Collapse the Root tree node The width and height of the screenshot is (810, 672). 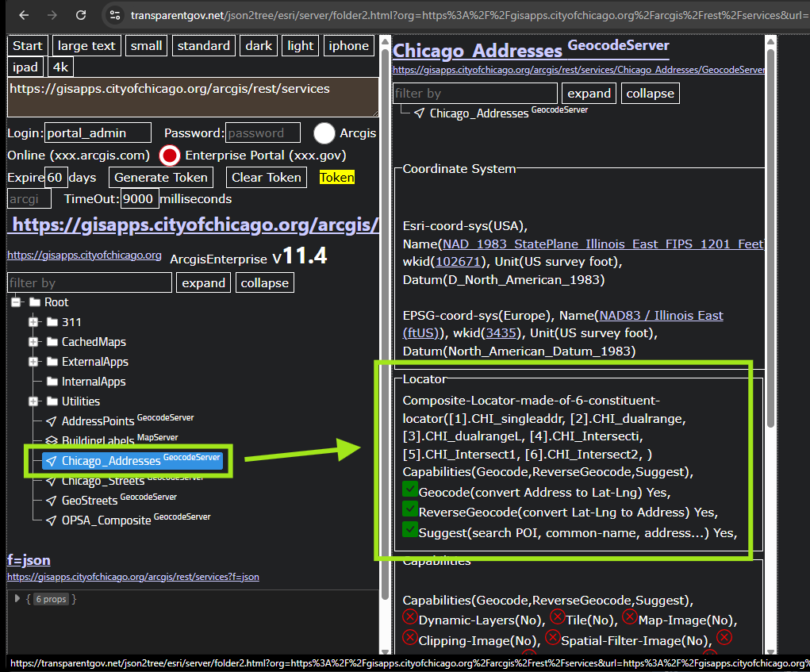[15, 302]
